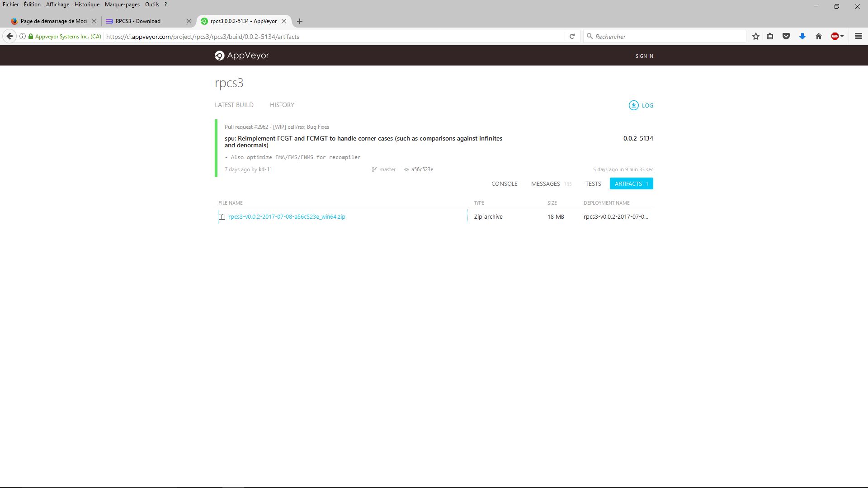Open the MESSAGES tab
The image size is (868, 488).
[545, 184]
